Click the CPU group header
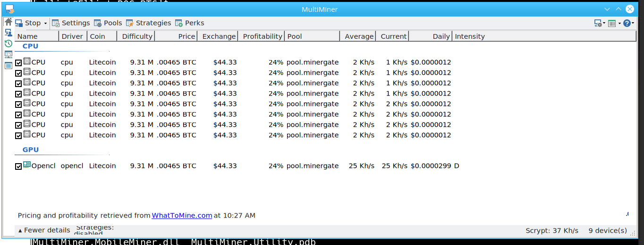Viewport: 644px width, 245px height. click(30, 46)
